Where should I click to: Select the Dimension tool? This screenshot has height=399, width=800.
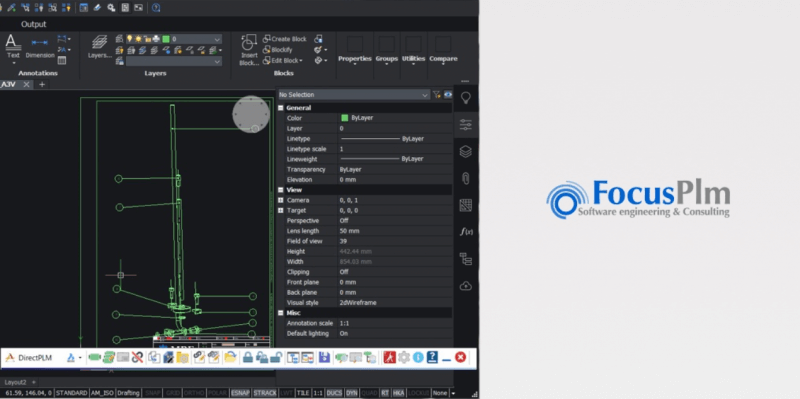(x=40, y=47)
